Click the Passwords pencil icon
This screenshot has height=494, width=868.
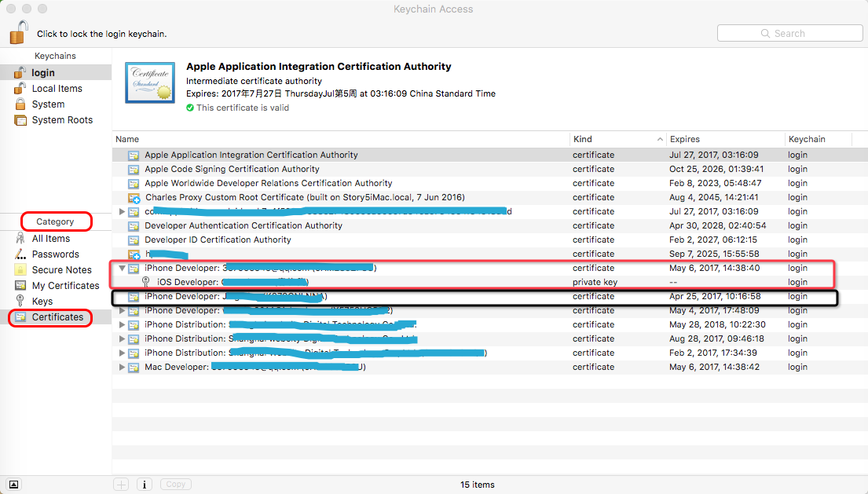point(20,254)
